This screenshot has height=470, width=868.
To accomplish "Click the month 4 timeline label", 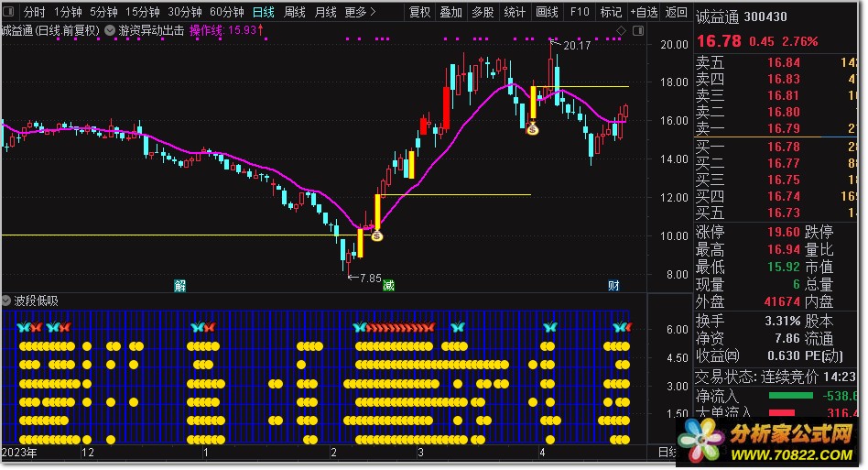I will (542, 453).
